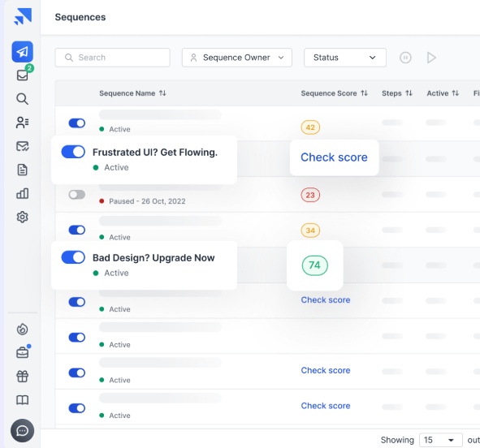The width and height of the screenshot is (480, 448).
Task: Click the orange score badge 34
Action: pyautogui.click(x=310, y=230)
